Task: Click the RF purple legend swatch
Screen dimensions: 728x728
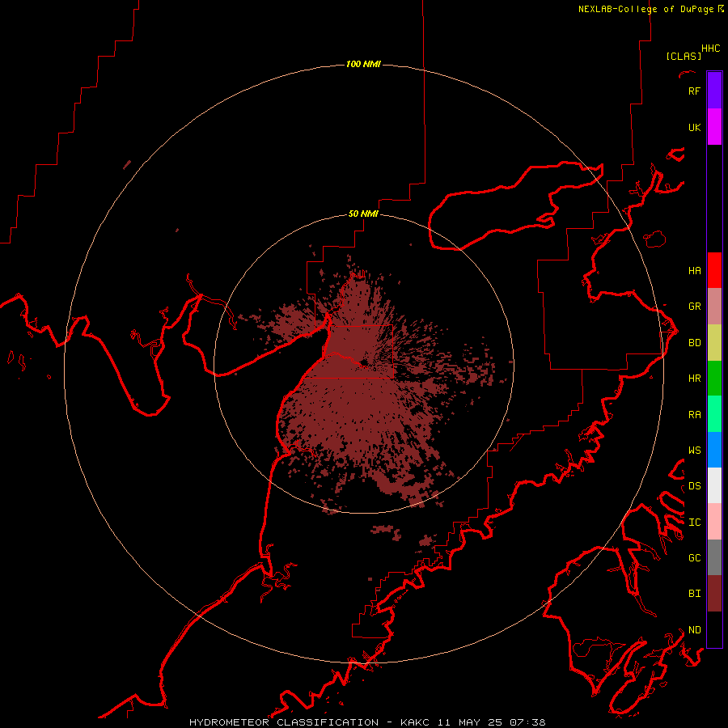Action: [x=714, y=91]
